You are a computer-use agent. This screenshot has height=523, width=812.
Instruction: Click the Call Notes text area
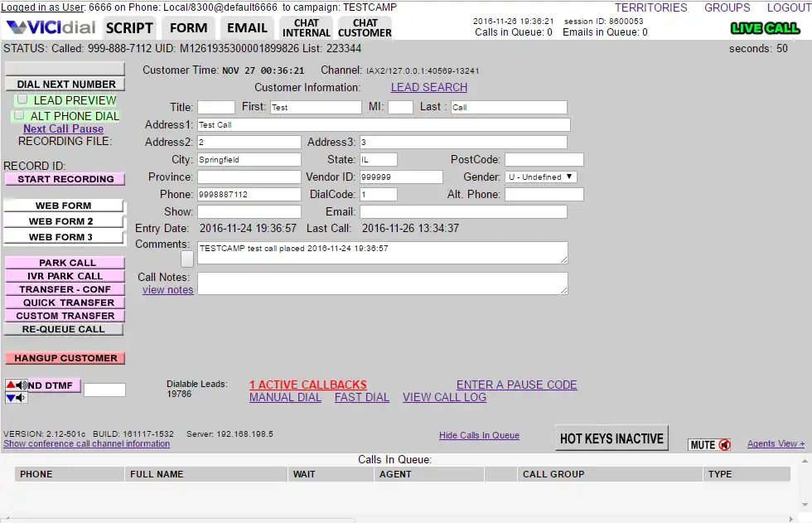pos(383,283)
